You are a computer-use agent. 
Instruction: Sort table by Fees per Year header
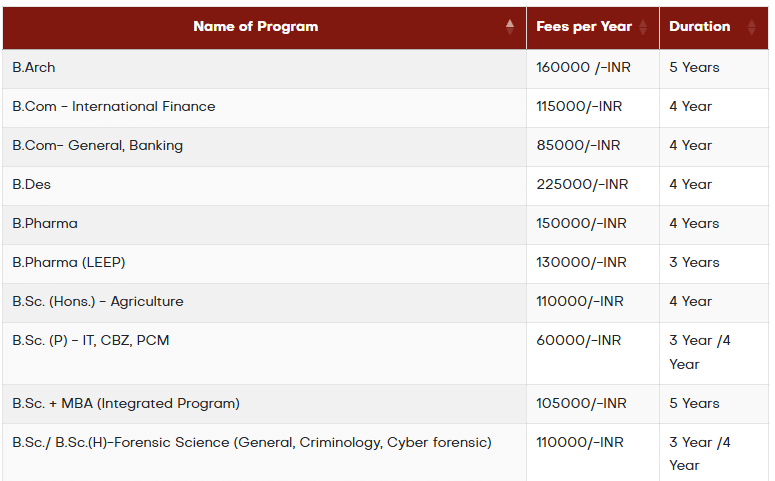[x=584, y=27]
